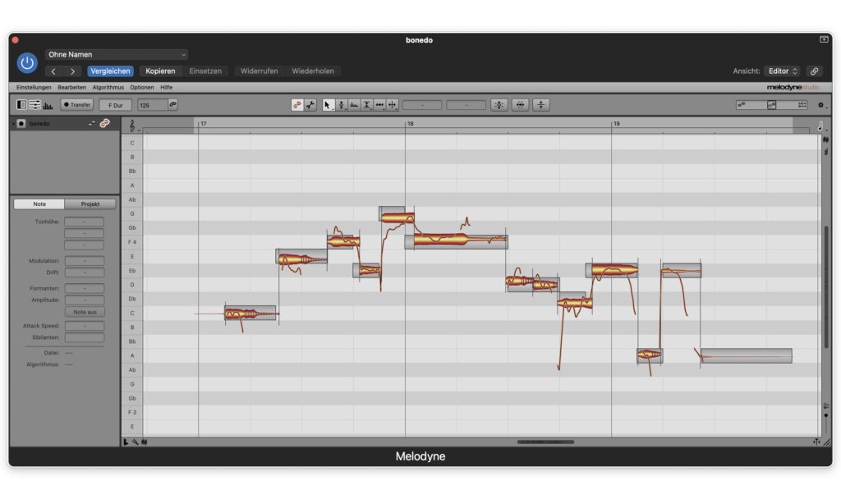Click the tuning hash icon at bottom left

(x=145, y=442)
